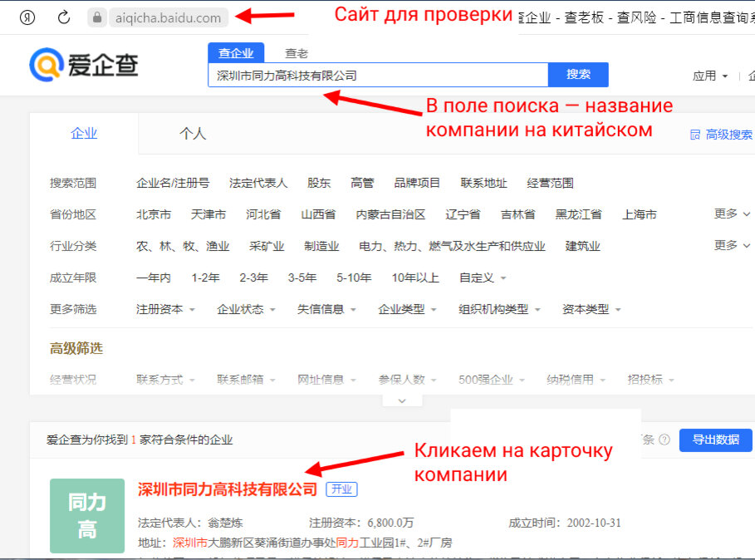
Task: Open the 企业状态 dropdown
Action: click(246, 309)
